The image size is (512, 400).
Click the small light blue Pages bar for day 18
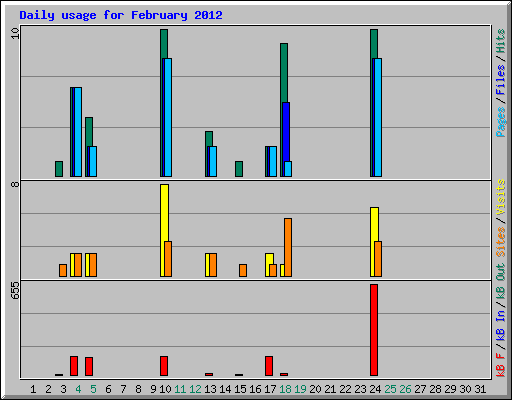(x=288, y=169)
